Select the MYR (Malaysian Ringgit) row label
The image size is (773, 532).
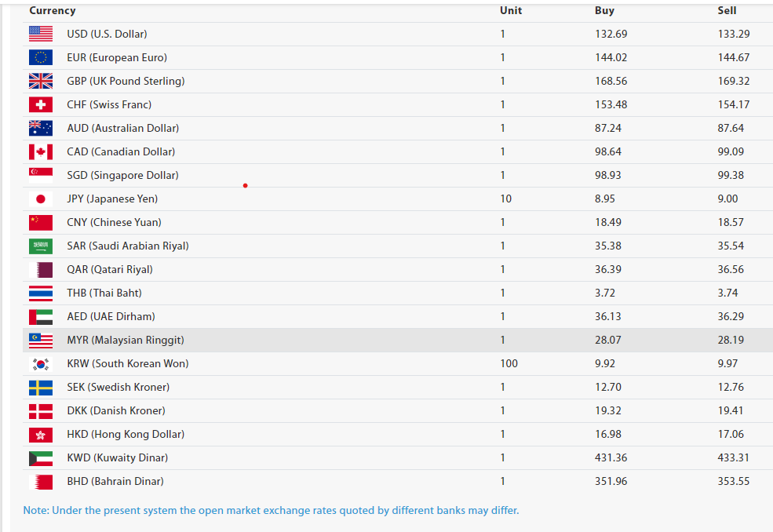click(126, 341)
